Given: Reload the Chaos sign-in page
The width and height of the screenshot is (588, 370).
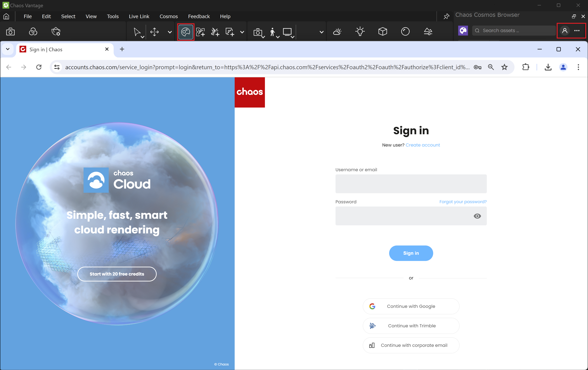Looking at the screenshot, I should pos(39,67).
